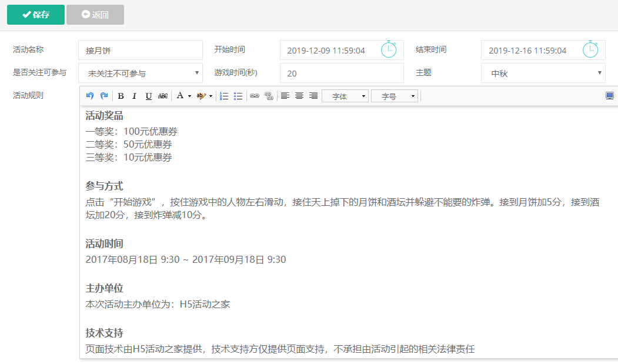Open the 字体 font family dropdown
618x364 pixels.
click(345, 96)
